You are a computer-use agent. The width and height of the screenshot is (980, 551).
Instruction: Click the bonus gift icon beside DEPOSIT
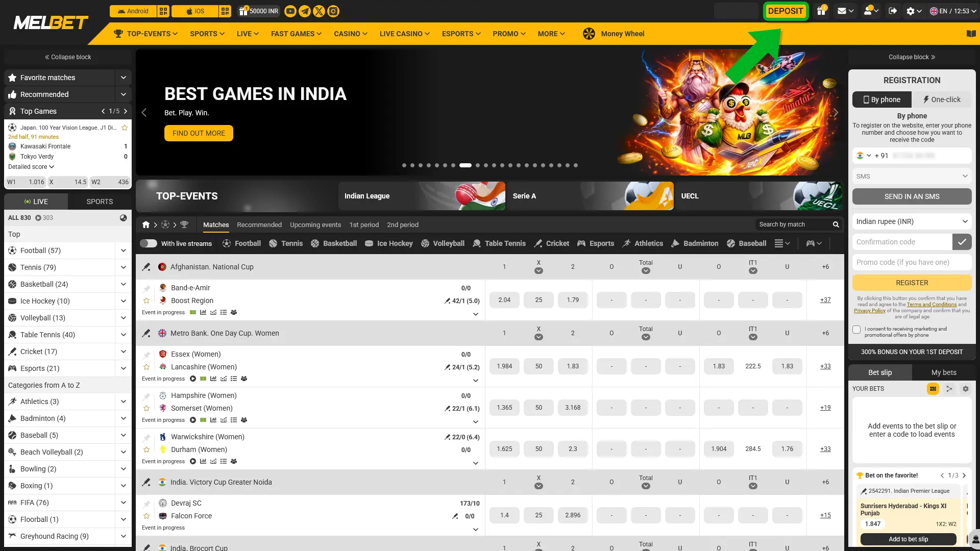tap(821, 11)
